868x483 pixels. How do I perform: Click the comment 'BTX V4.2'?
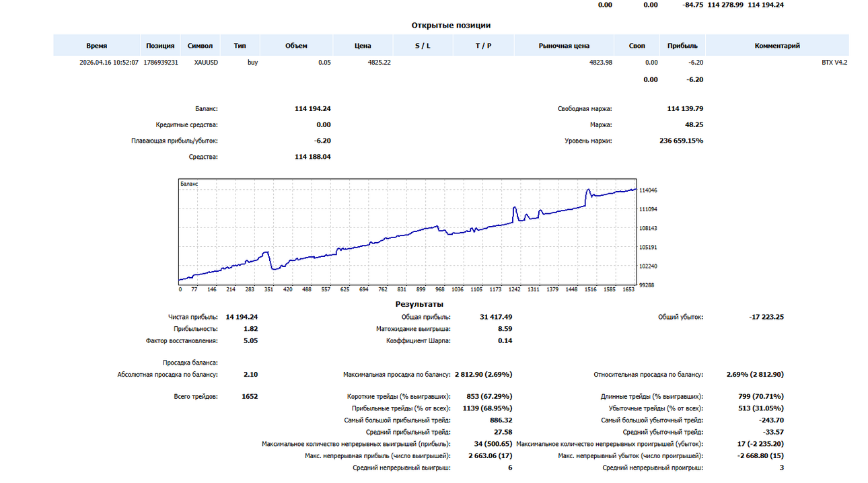834,62
